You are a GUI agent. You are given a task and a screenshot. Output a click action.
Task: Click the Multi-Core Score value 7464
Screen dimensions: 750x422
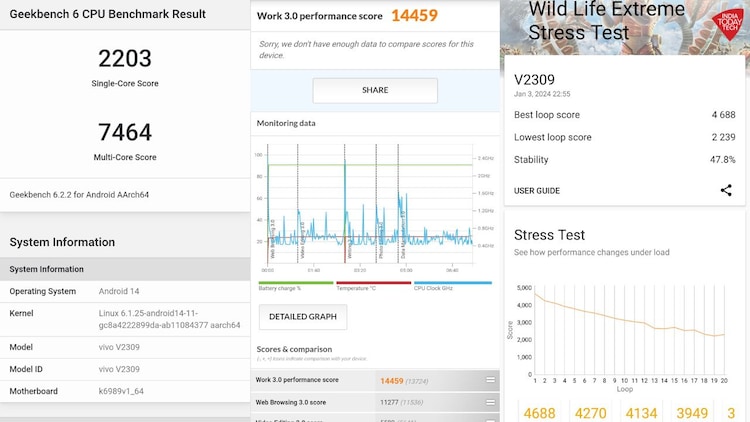[125, 132]
